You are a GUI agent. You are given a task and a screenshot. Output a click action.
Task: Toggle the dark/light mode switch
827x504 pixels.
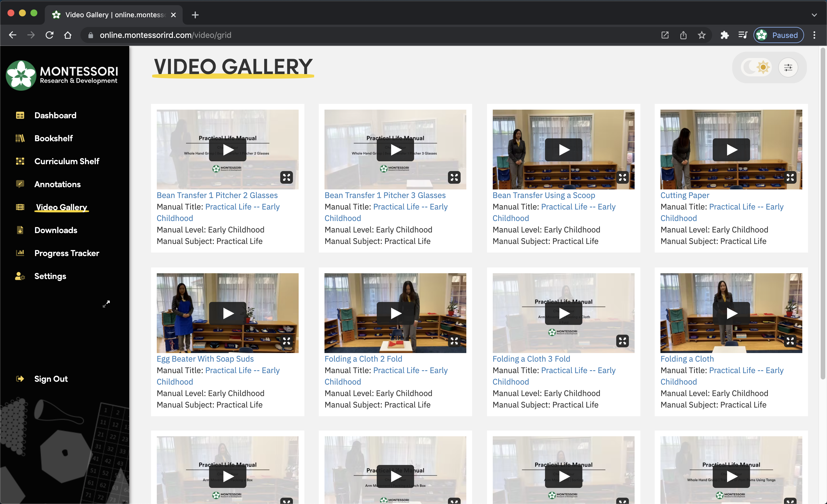point(756,68)
